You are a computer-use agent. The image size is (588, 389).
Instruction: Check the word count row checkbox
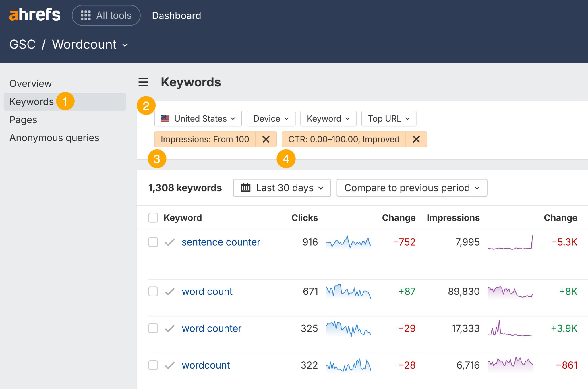(x=153, y=292)
